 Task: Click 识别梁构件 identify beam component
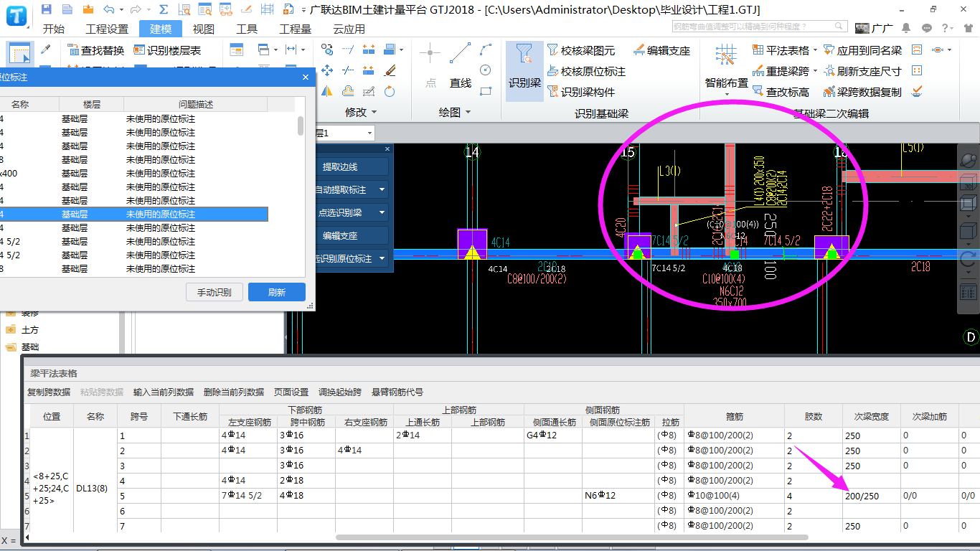(x=581, y=92)
